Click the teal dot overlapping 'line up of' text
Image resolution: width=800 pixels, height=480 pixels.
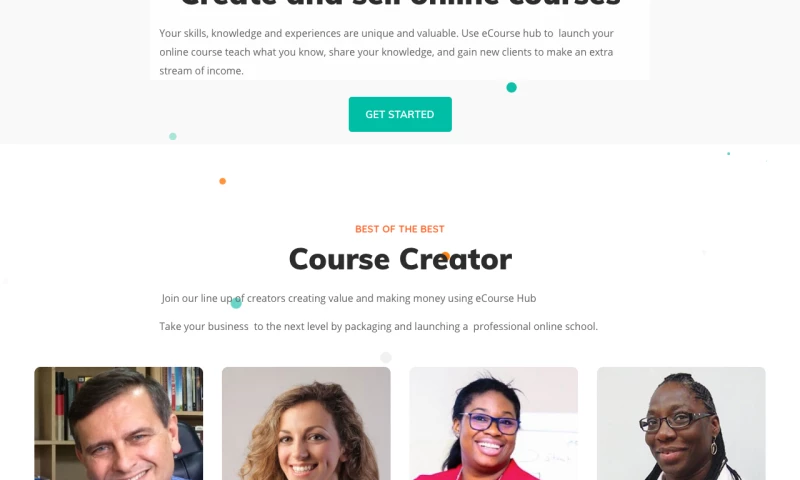pos(236,303)
